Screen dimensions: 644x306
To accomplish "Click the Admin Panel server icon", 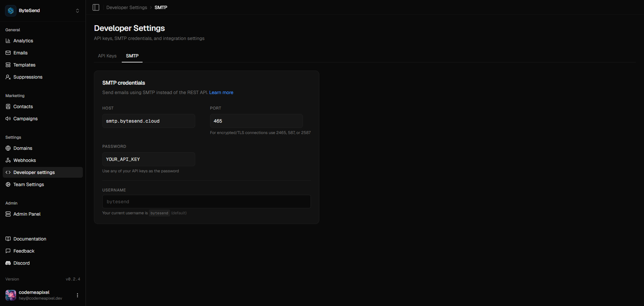I will tap(8, 214).
